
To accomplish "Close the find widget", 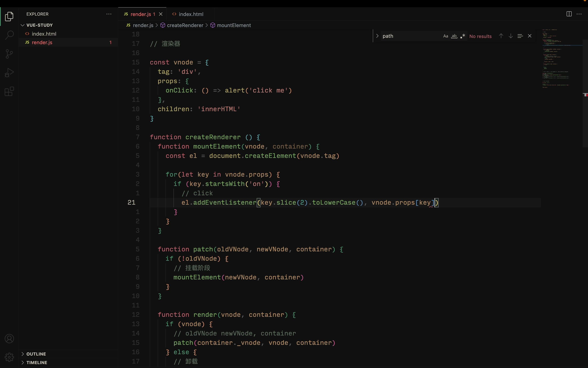I will 530,36.
